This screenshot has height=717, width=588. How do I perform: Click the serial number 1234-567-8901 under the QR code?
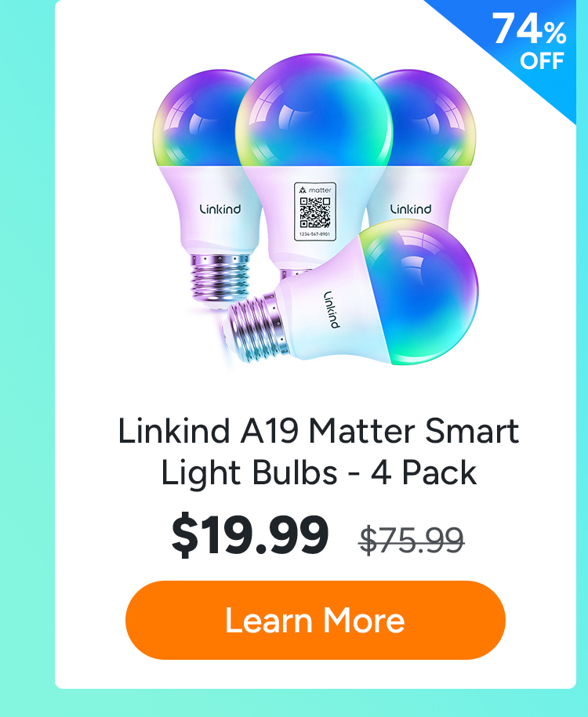pos(315,234)
